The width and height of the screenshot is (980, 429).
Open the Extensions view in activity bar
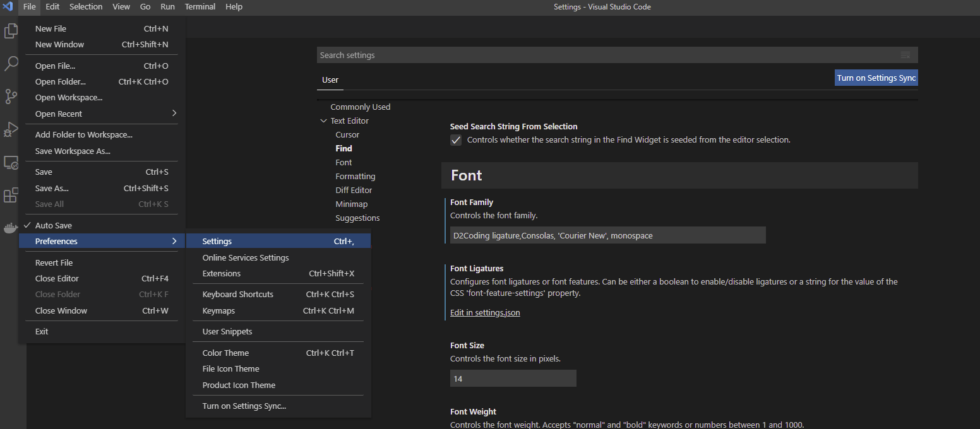[x=11, y=196]
